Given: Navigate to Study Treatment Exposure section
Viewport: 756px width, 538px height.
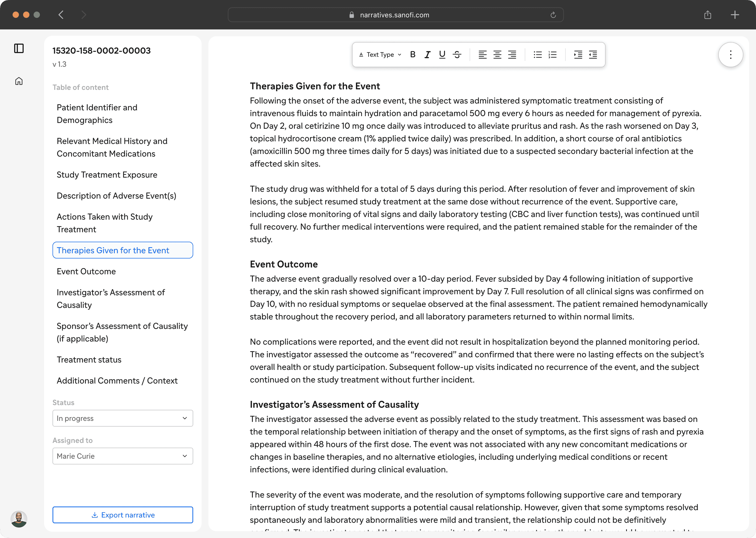Looking at the screenshot, I should pos(107,175).
